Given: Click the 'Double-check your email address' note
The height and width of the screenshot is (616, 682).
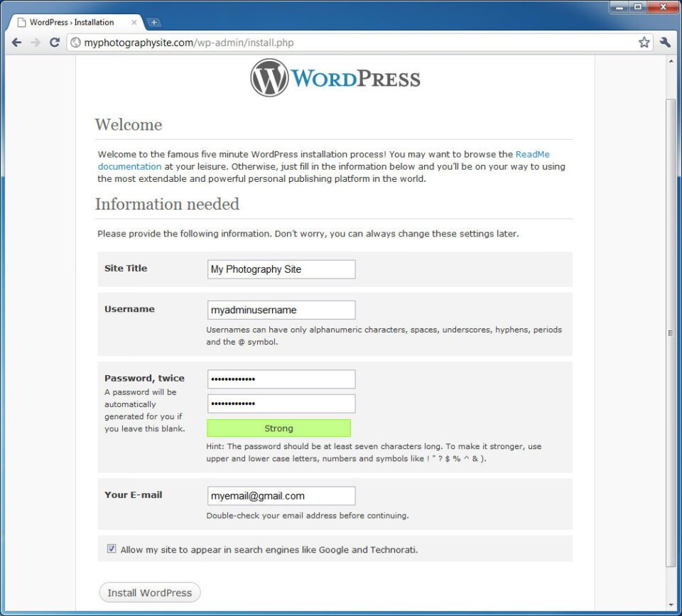Looking at the screenshot, I should click(308, 516).
